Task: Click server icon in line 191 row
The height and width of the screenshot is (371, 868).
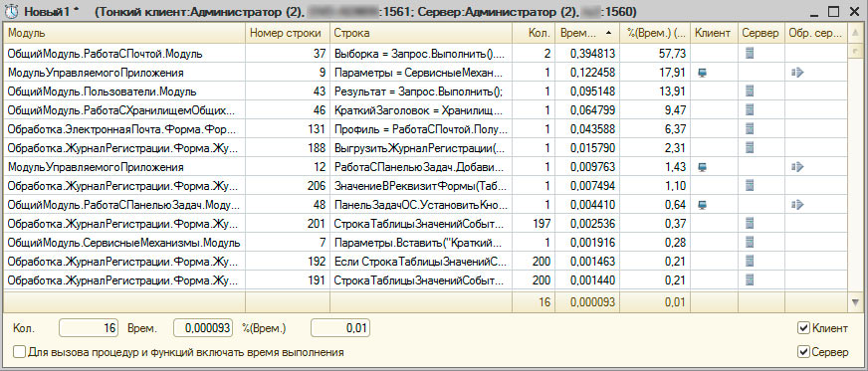Action: click(x=751, y=279)
